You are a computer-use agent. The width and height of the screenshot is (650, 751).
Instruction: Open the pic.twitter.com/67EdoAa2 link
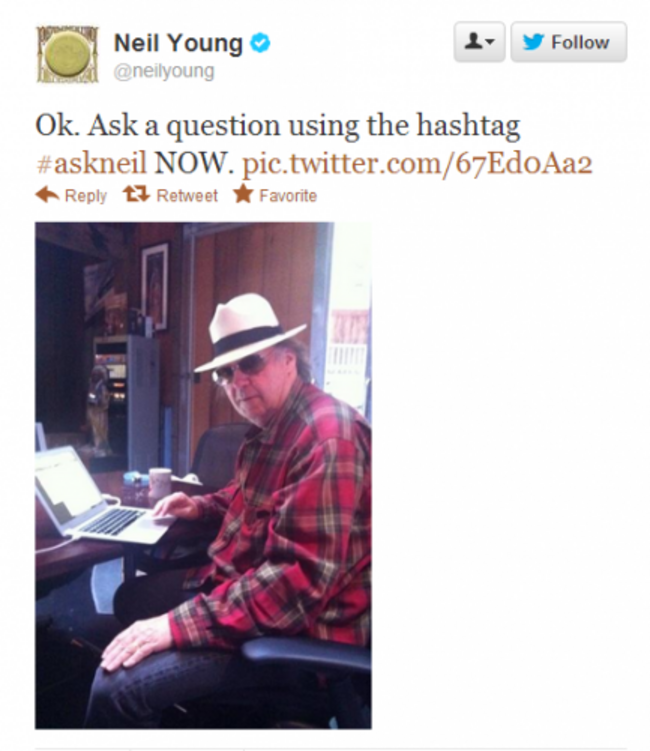417,164
